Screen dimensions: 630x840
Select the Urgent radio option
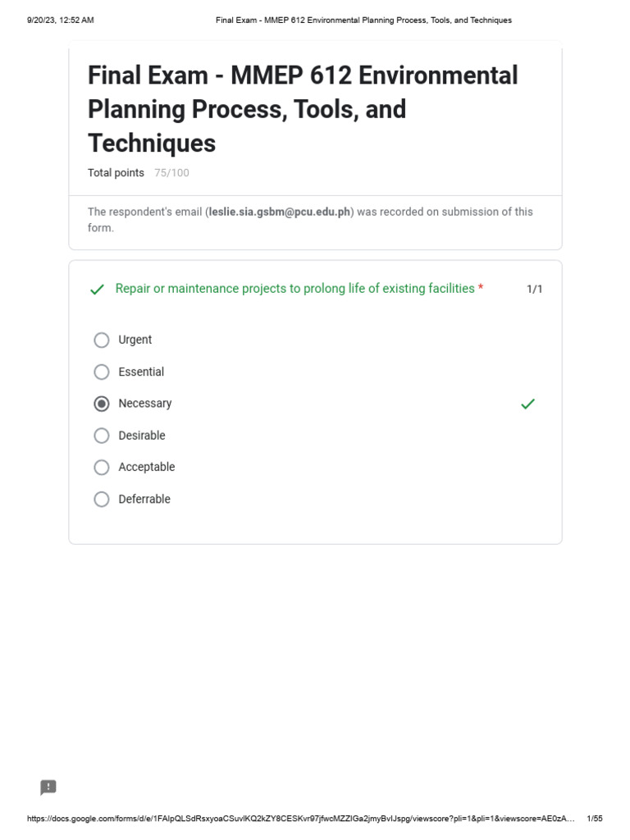(x=102, y=340)
